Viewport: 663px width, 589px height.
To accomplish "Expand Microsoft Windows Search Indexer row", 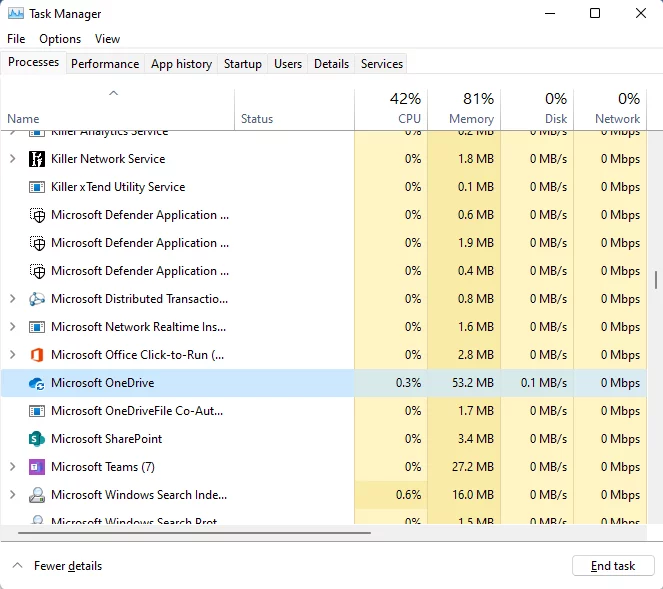I will [x=13, y=494].
